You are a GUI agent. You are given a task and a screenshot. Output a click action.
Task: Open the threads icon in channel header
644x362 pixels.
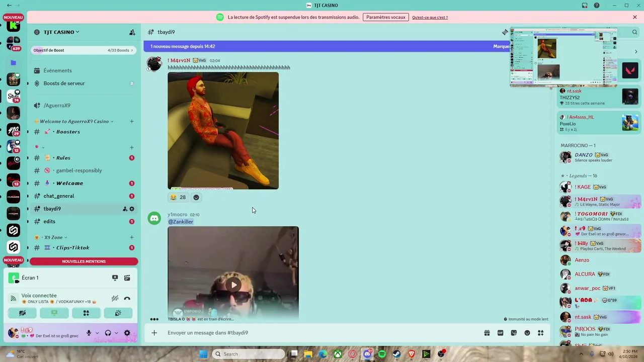pyautogui.click(x=505, y=32)
